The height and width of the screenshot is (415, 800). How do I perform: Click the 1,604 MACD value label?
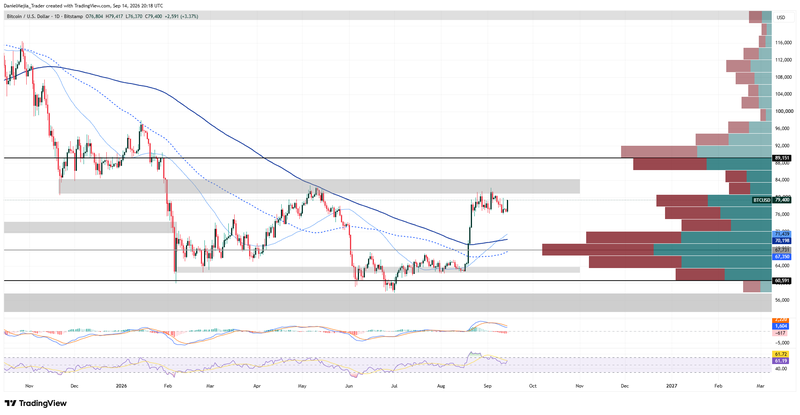pyautogui.click(x=781, y=326)
